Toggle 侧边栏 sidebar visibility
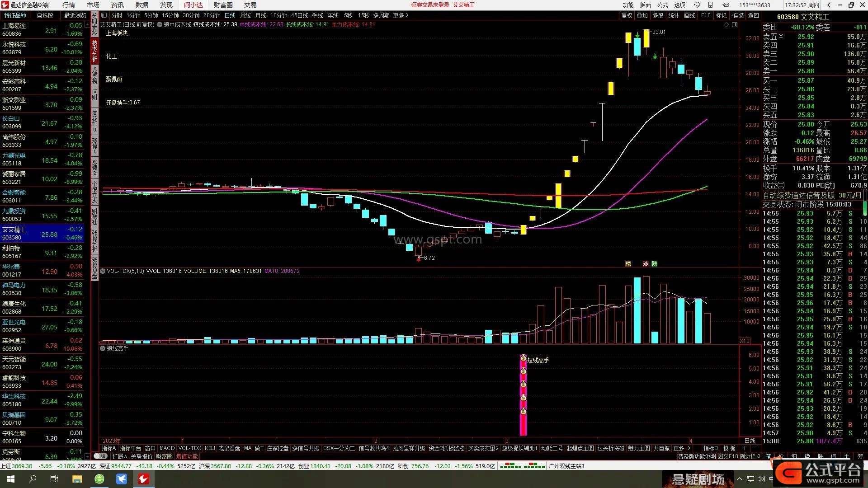The width and height of the screenshot is (868, 488). [750, 456]
